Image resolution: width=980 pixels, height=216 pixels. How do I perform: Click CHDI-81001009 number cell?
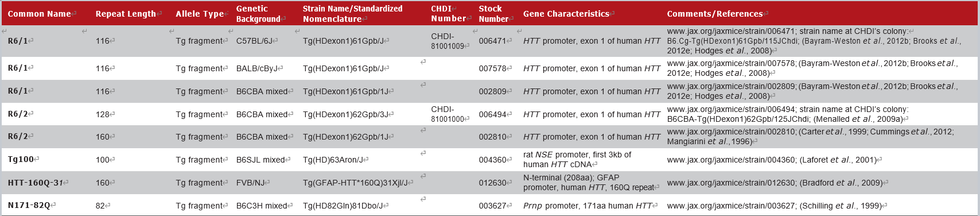pyautogui.click(x=448, y=41)
